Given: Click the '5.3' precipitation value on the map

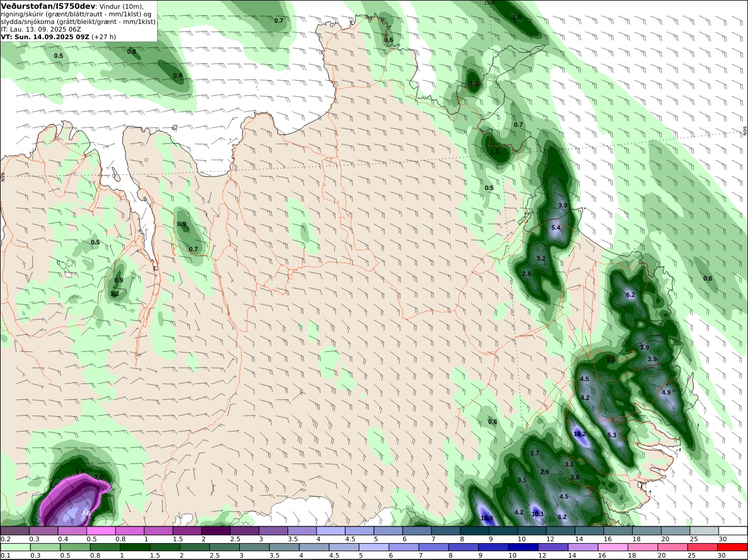Looking at the screenshot, I should click(x=612, y=435).
